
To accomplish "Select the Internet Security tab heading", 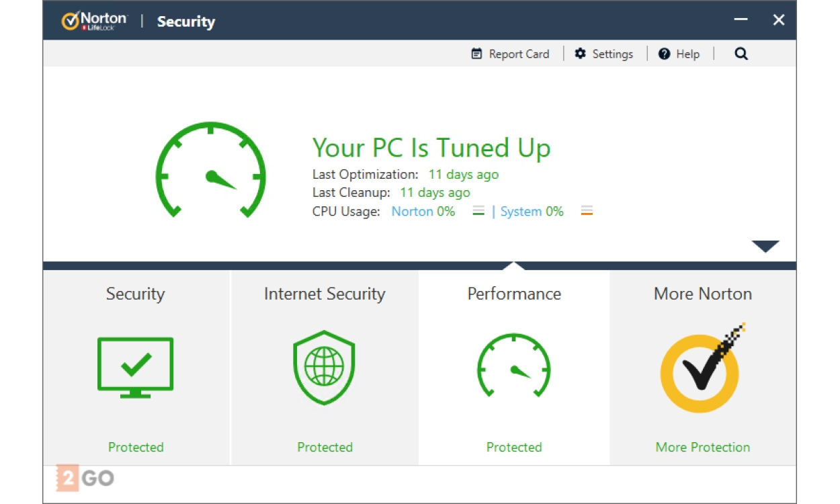I will point(325,294).
